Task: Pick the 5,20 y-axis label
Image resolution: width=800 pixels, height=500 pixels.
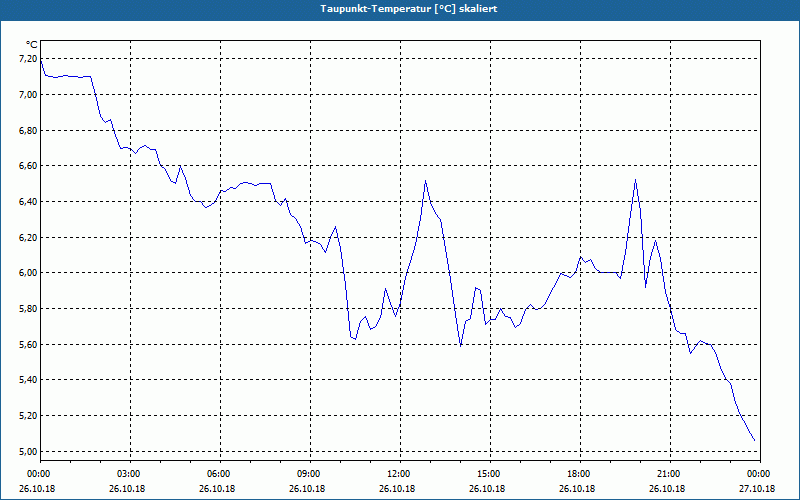Action: pyautogui.click(x=28, y=416)
